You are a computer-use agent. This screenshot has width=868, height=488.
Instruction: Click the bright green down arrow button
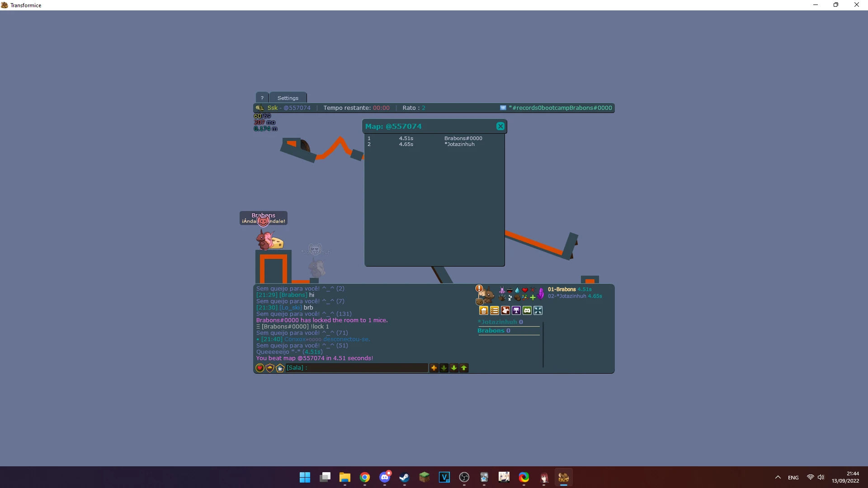tap(454, 368)
